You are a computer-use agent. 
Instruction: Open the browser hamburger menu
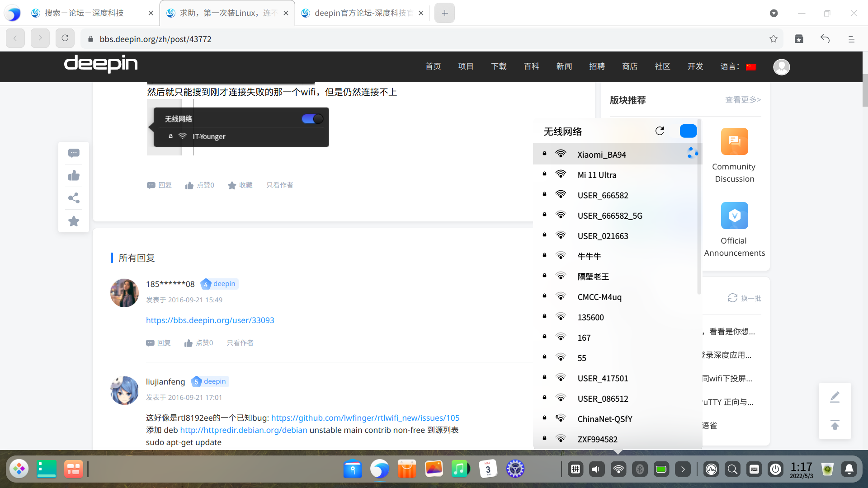(852, 39)
